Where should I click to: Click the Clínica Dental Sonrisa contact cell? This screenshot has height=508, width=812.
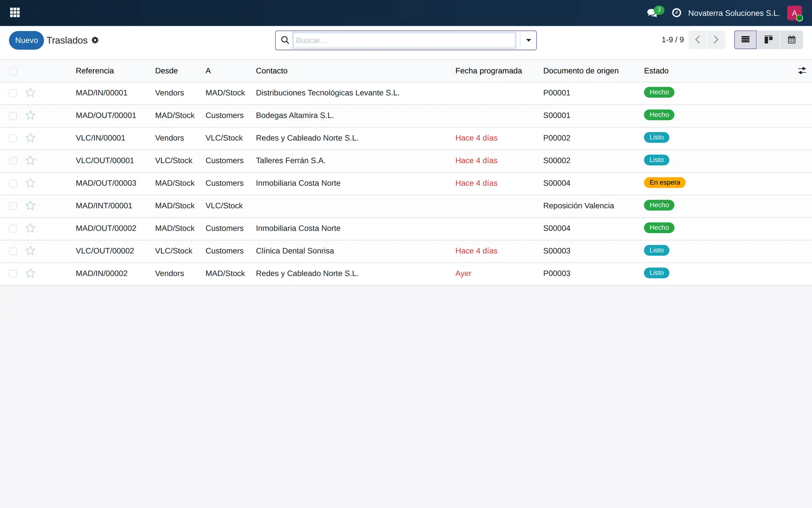click(295, 251)
